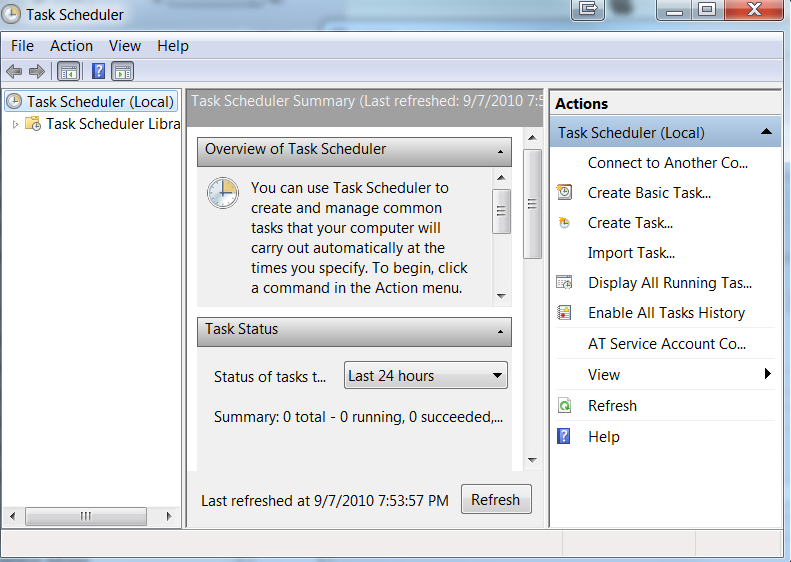Click the Forward arrow toolbar icon

(37, 72)
